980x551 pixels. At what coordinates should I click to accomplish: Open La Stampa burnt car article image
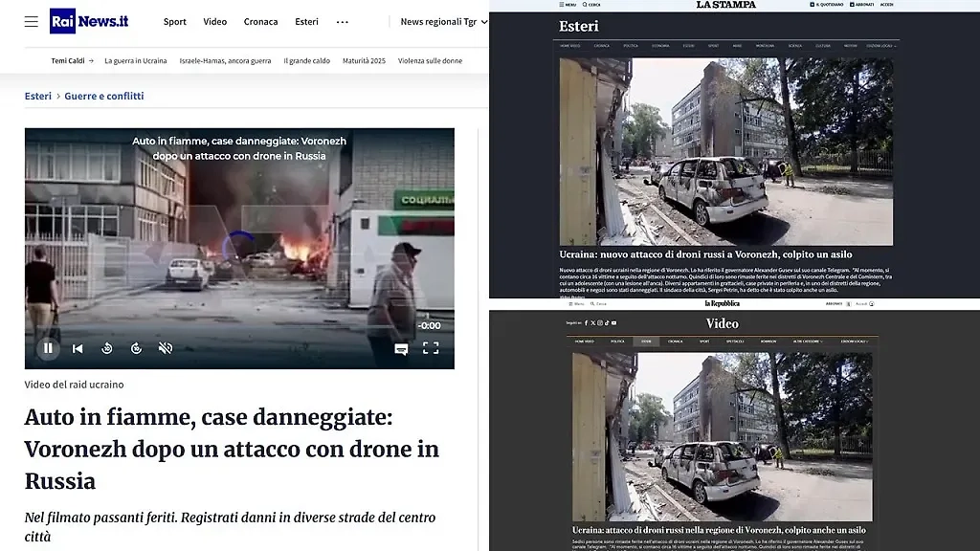(725, 151)
